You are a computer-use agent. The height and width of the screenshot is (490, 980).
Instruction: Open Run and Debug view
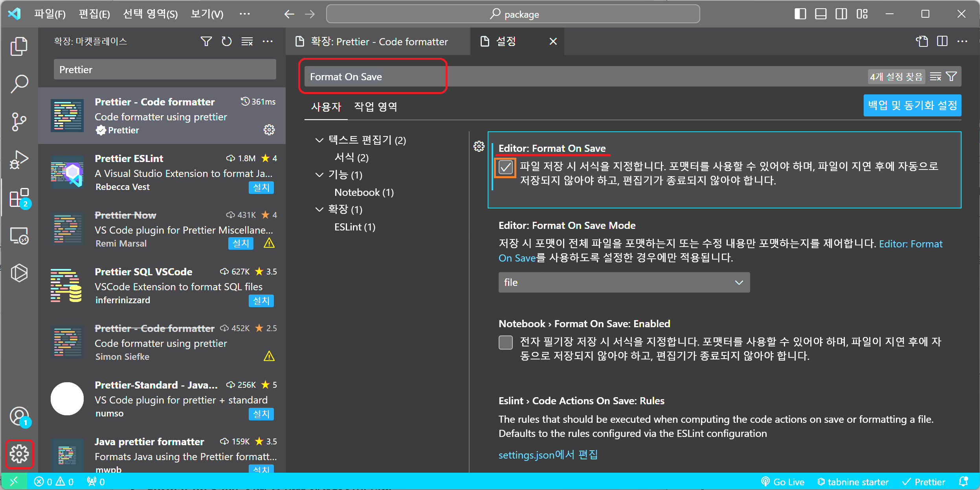(x=19, y=160)
